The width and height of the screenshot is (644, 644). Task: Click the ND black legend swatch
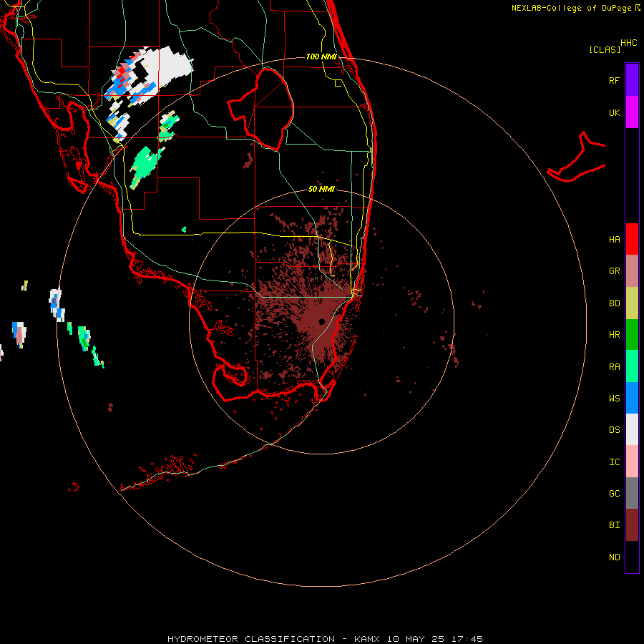632,557
